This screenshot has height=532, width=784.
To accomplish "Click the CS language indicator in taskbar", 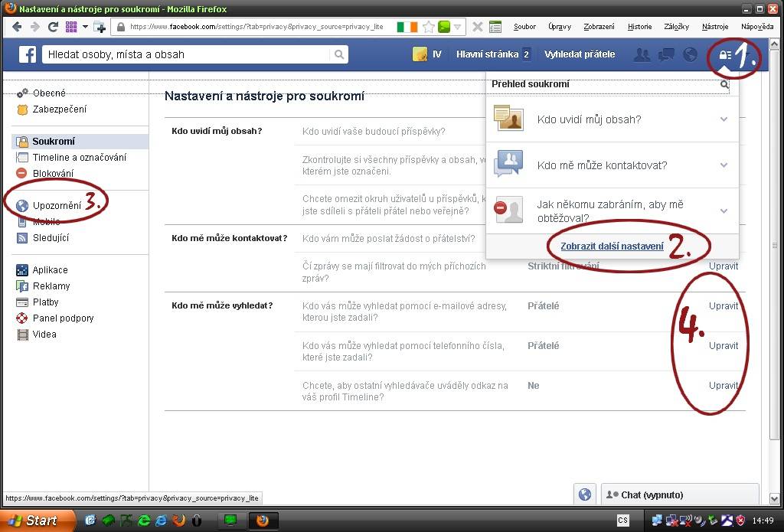I will click(x=622, y=521).
